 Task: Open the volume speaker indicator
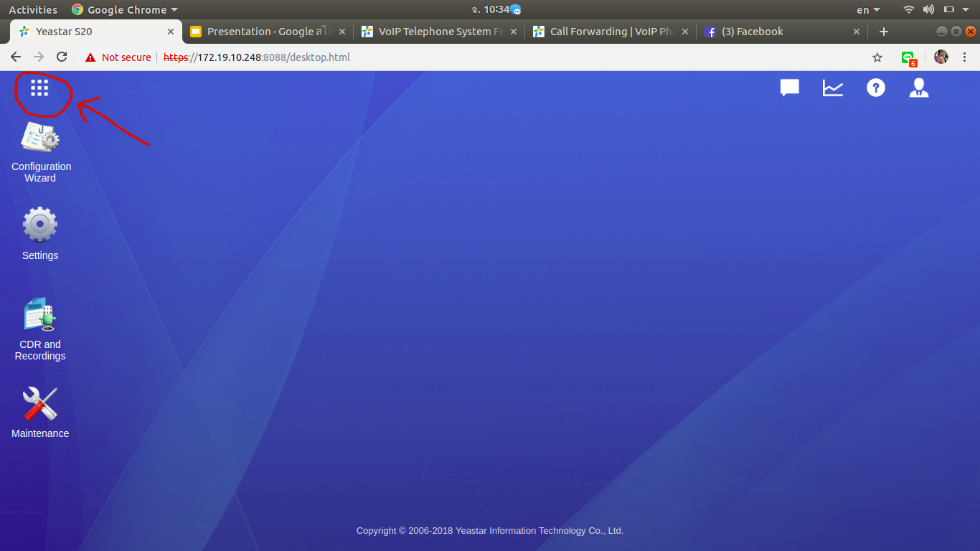click(x=928, y=10)
